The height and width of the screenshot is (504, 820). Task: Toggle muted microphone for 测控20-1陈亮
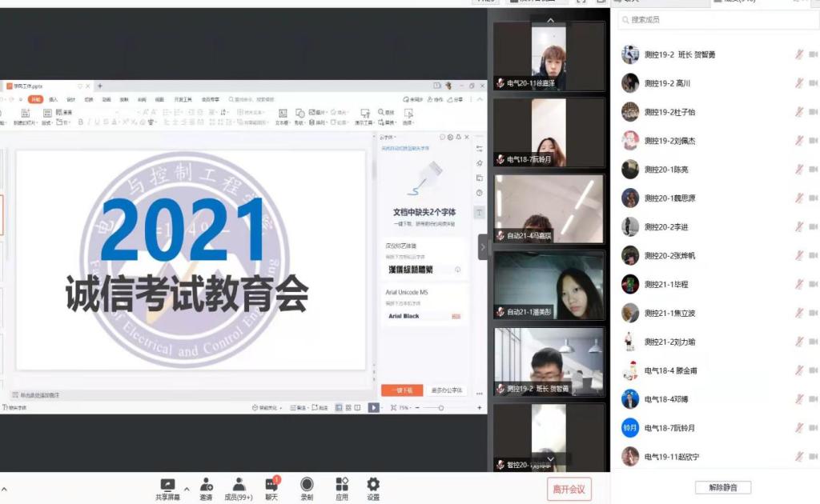798,170
